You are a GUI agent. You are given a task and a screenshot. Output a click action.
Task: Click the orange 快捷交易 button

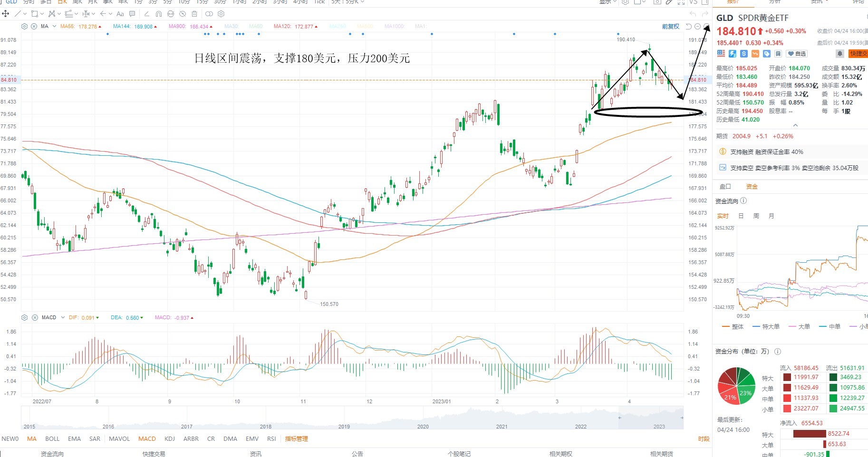(x=858, y=54)
